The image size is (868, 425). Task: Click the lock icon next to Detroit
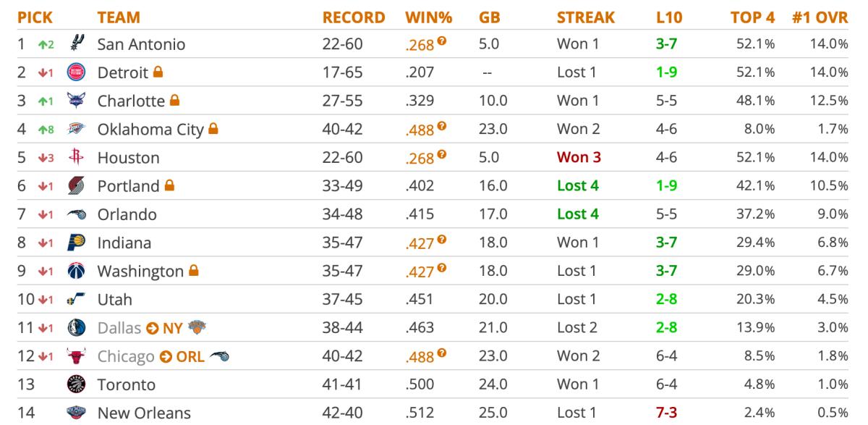[158, 72]
